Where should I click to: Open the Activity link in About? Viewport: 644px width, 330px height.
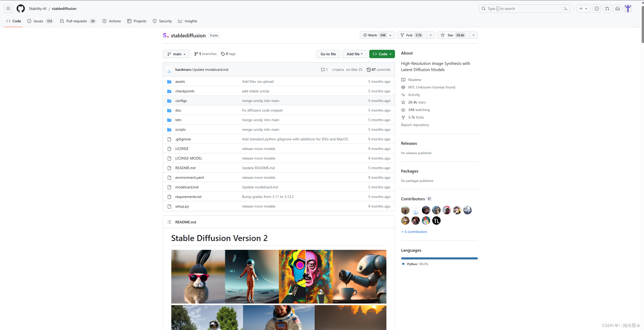[411, 95]
